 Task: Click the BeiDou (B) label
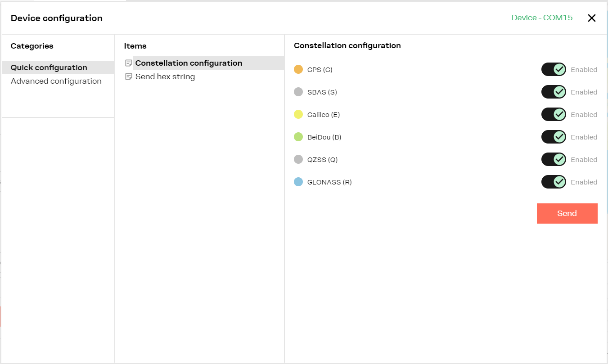(324, 137)
